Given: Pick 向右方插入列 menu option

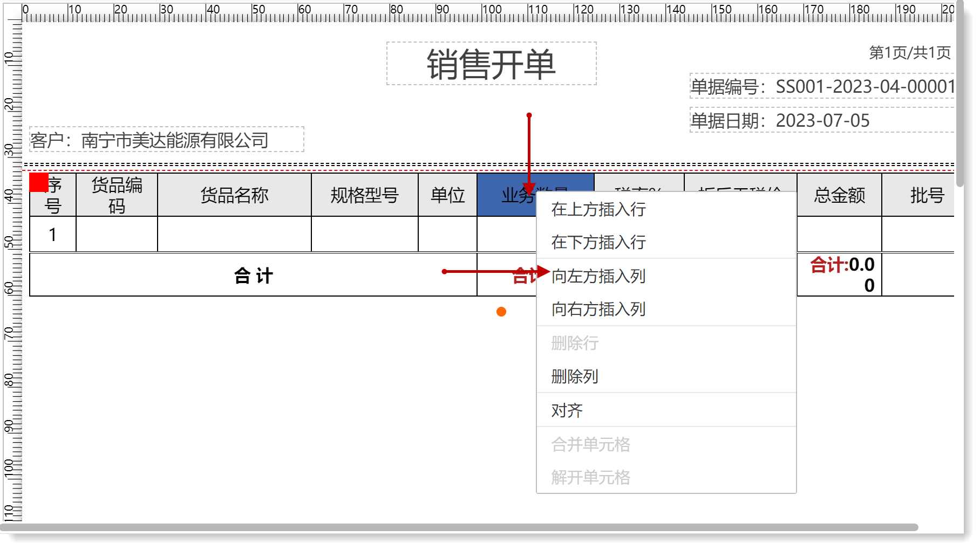Looking at the screenshot, I should [x=598, y=309].
